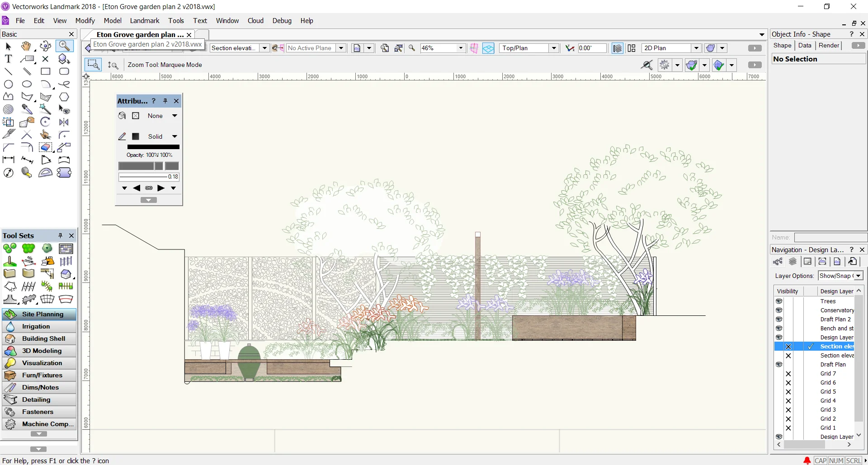
Task: Open the Irrigation tool set
Action: coord(39,326)
